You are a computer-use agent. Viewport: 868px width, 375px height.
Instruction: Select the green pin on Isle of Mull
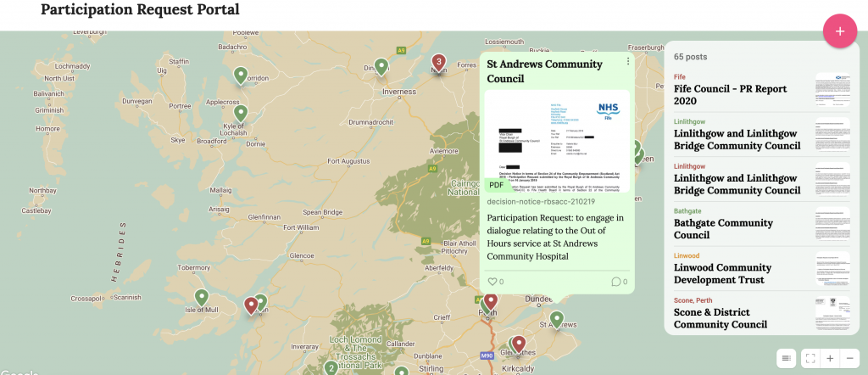pyautogui.click(x=201, y=298)
